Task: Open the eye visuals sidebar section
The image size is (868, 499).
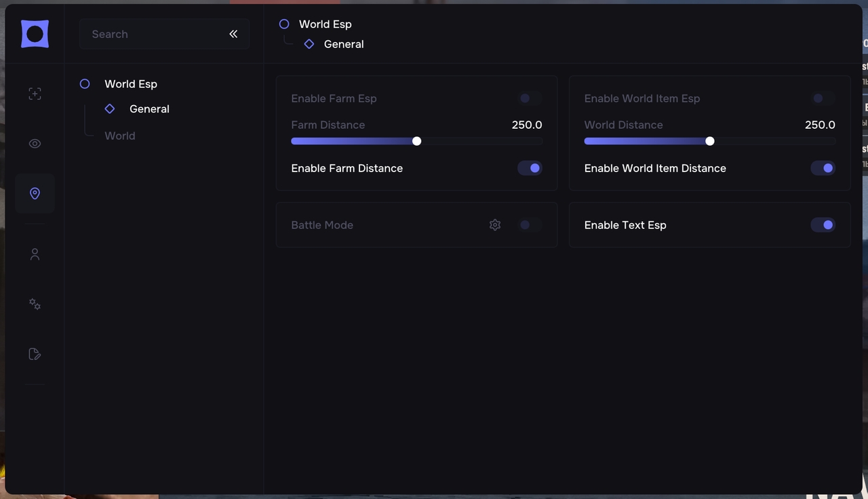Action: pos(35,144)
